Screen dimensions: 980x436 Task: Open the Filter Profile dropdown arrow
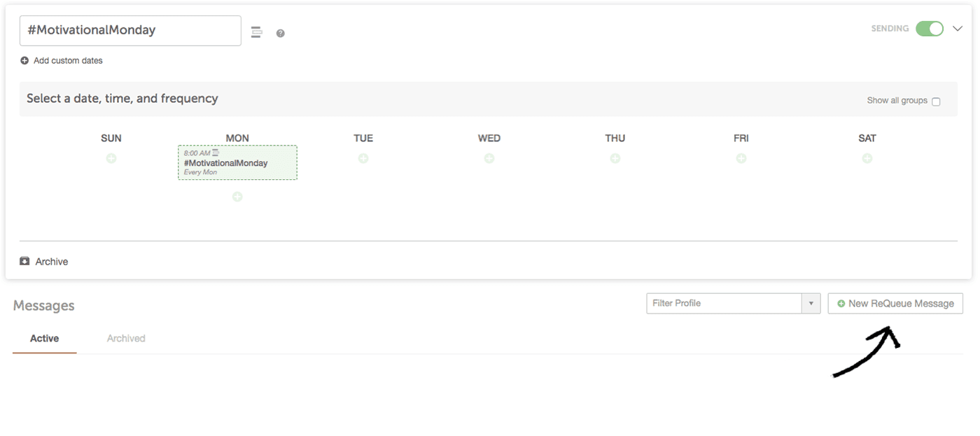click(811, 303)
